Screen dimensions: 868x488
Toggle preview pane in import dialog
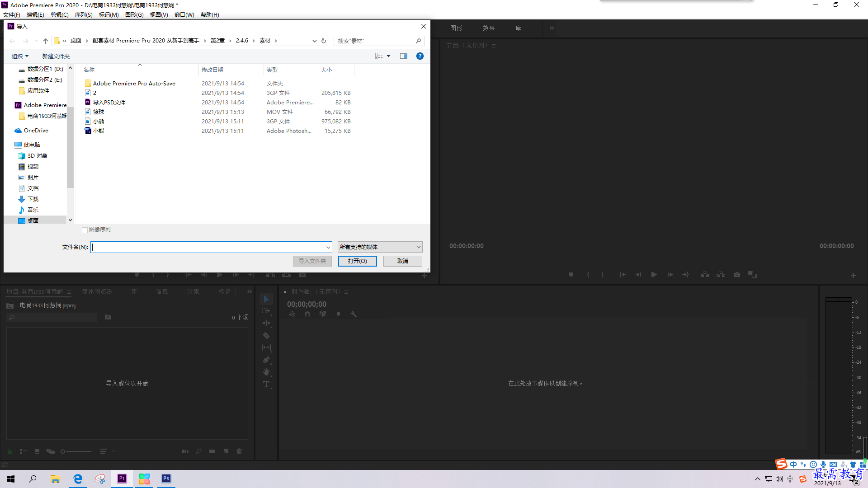point(404,56)
